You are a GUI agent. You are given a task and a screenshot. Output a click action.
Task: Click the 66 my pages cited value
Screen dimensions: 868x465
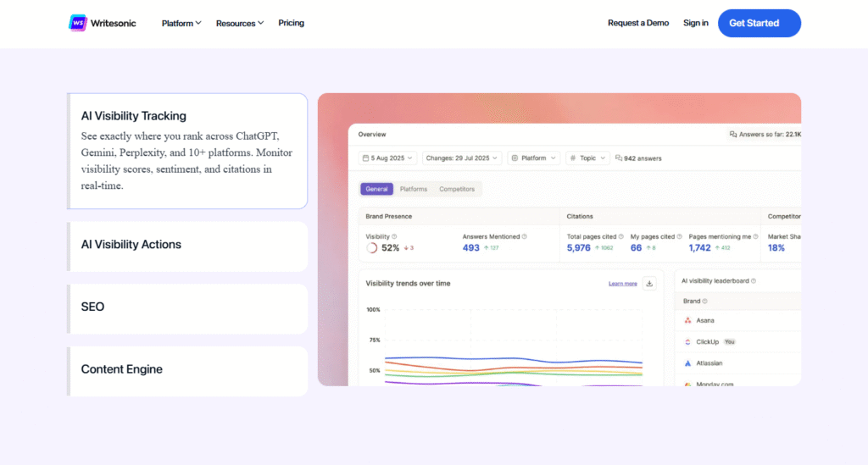tap(636, 247)
